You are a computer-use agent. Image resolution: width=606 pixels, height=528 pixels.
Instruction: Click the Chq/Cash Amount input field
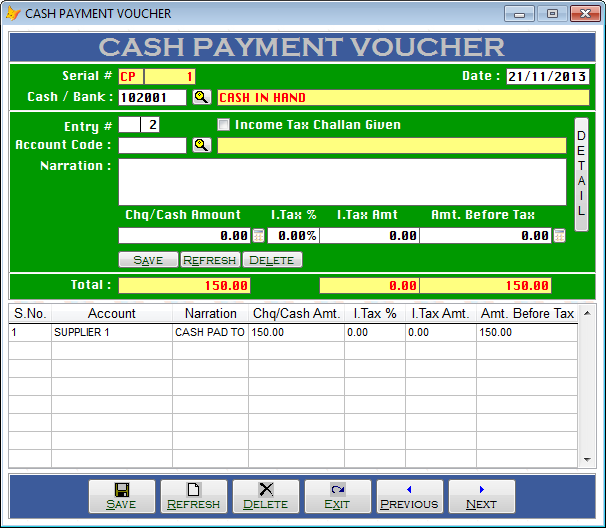184,235
